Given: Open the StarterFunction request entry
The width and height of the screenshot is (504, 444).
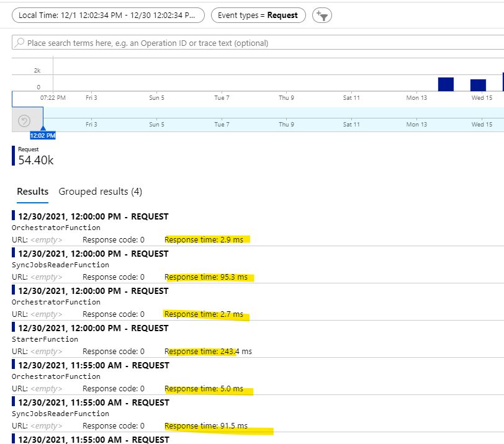Looking at the screenshot, I should [258, 339].
